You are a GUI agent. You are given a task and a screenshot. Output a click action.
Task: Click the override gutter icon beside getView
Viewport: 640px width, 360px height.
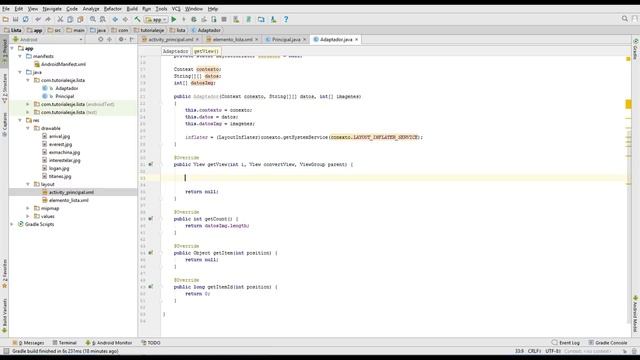[x=151, y=164]
